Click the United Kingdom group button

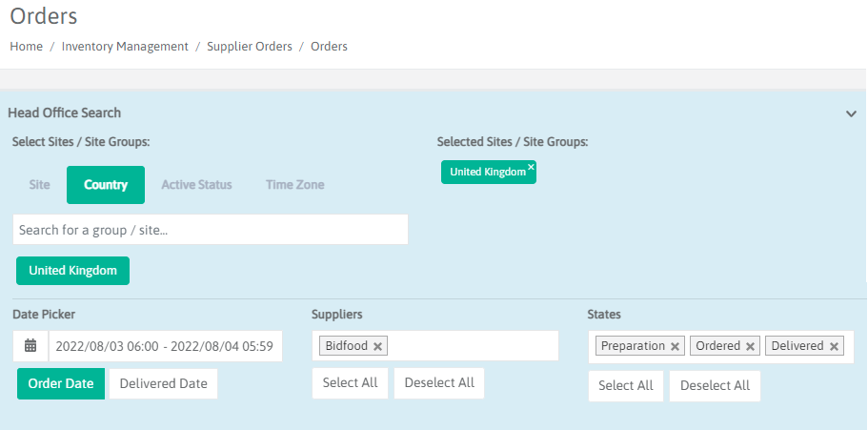click(x=72, y=271)
